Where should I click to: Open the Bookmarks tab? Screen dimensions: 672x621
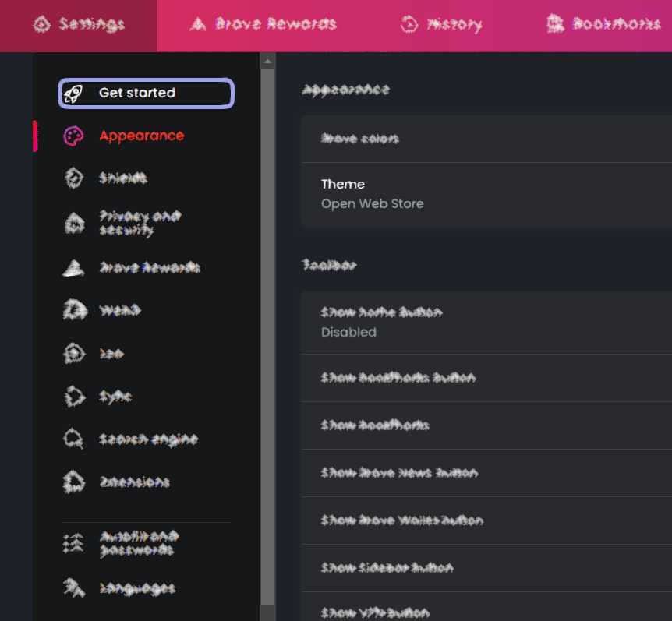coord(604,24)
